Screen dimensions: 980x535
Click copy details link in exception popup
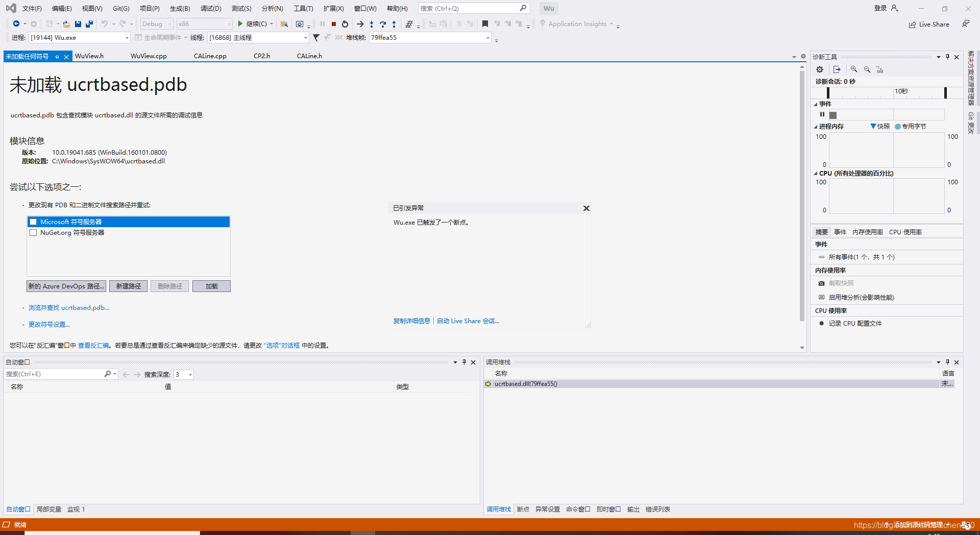[x=412, y=321]
